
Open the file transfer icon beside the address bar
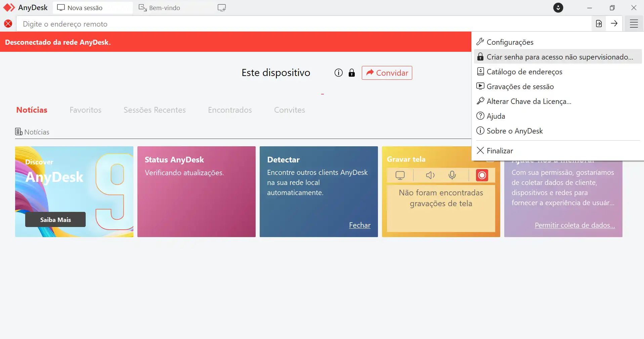point(599,24)
